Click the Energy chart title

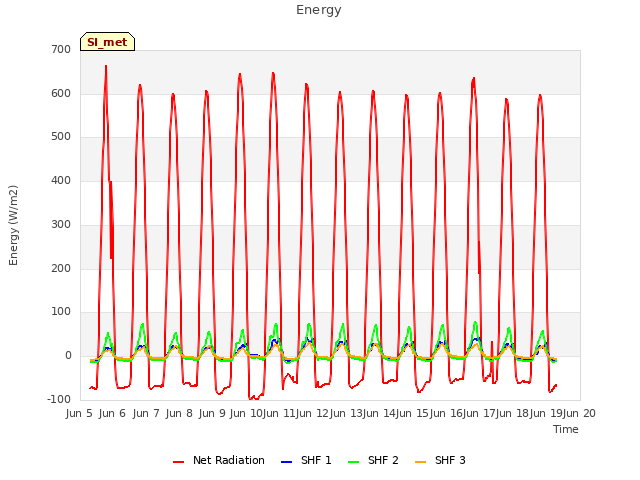tap(319, 10)
